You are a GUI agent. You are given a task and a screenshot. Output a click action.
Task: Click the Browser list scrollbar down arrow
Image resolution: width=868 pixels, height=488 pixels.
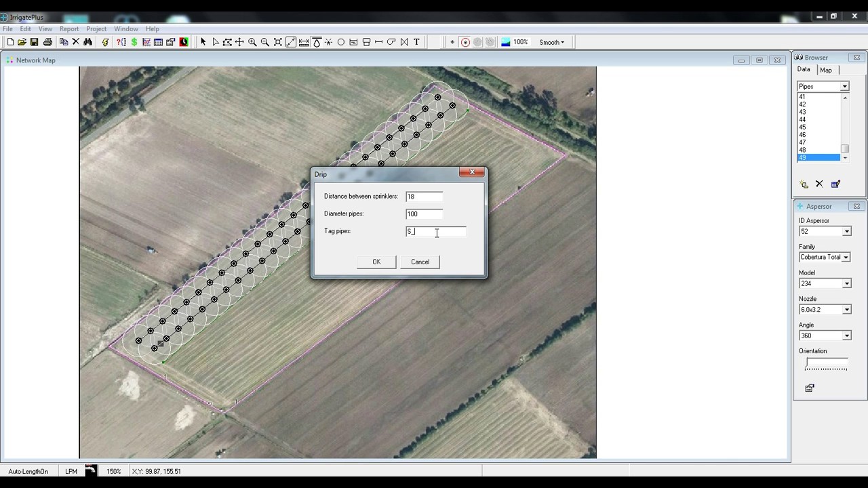[x=845, y=158]
